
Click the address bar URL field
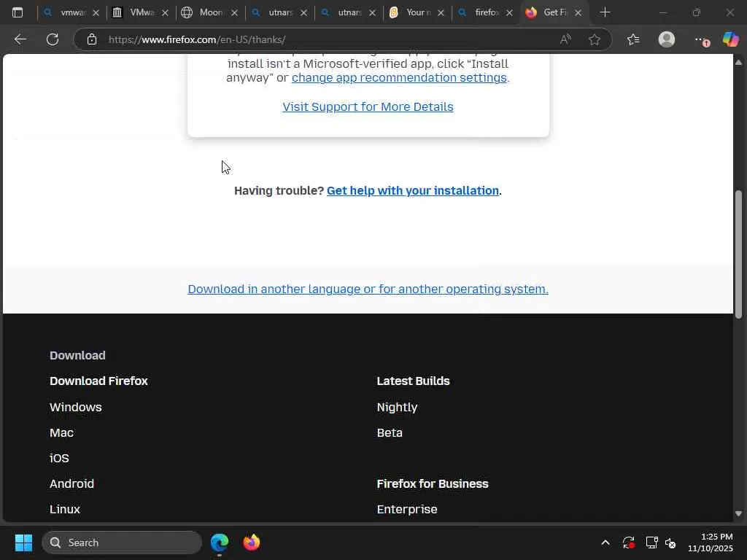(x=329, y=39)
